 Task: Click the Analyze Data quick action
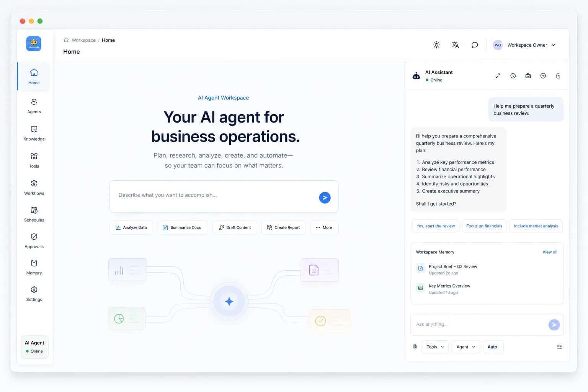(131, 227)
